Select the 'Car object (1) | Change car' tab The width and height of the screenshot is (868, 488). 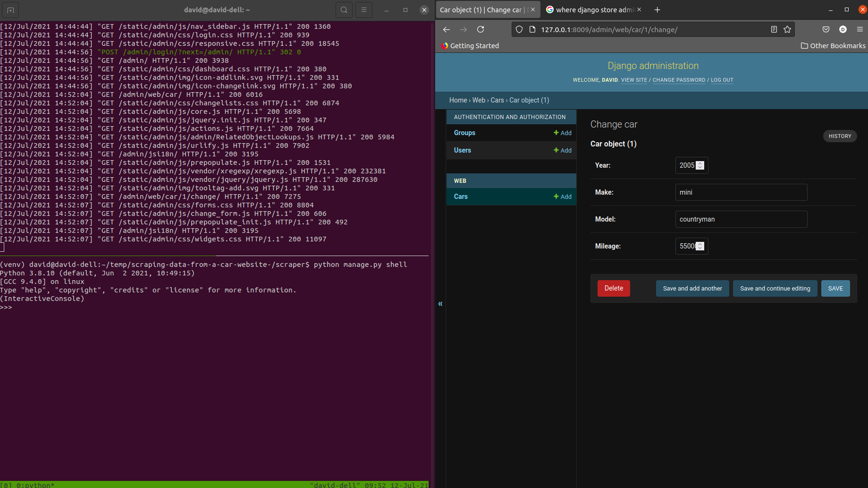[x=481, y=9]
